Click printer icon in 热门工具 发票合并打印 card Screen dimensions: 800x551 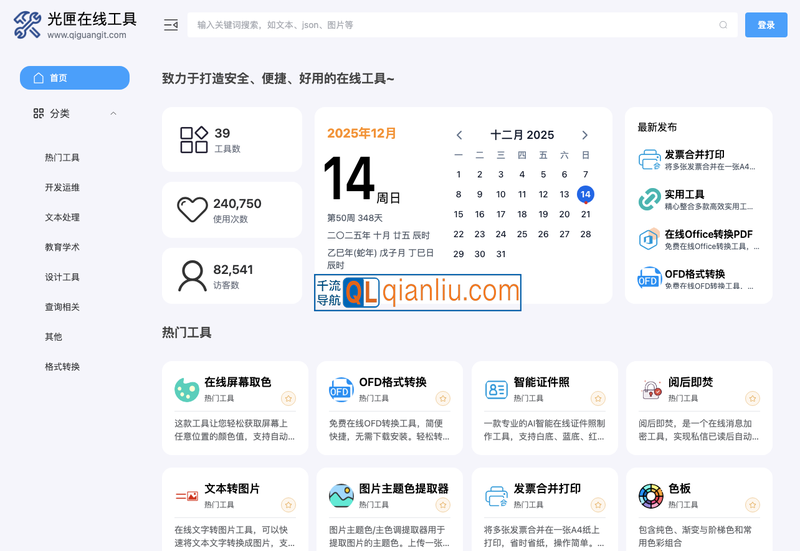pyautogui.click(x=496, y=496)
